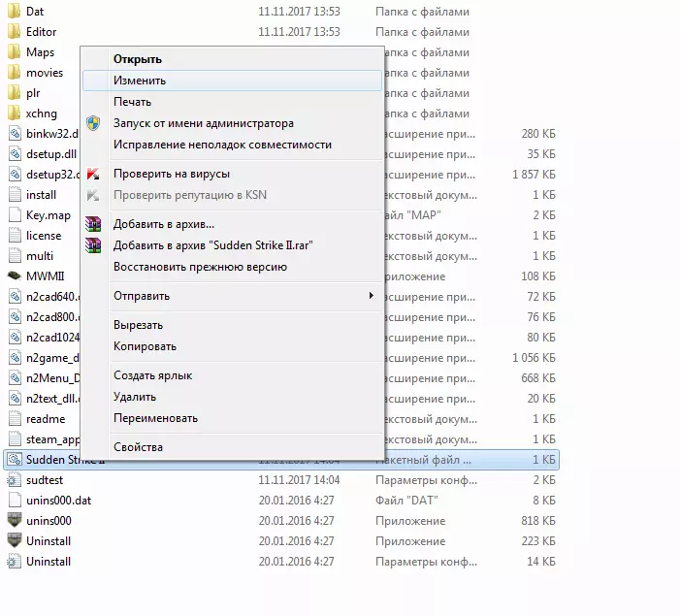Click Удалить in the context menu
Screen dimensions: 680x616
point(135,397)
